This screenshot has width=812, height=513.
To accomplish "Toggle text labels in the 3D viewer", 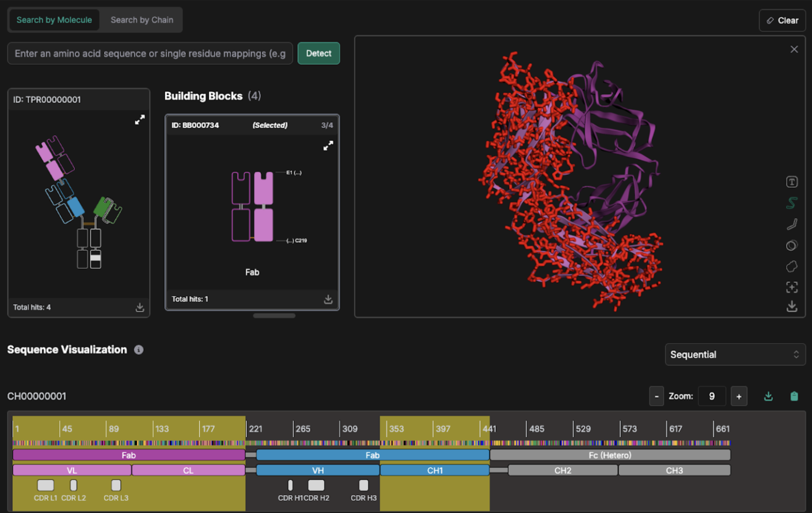I will click(792, 182).
